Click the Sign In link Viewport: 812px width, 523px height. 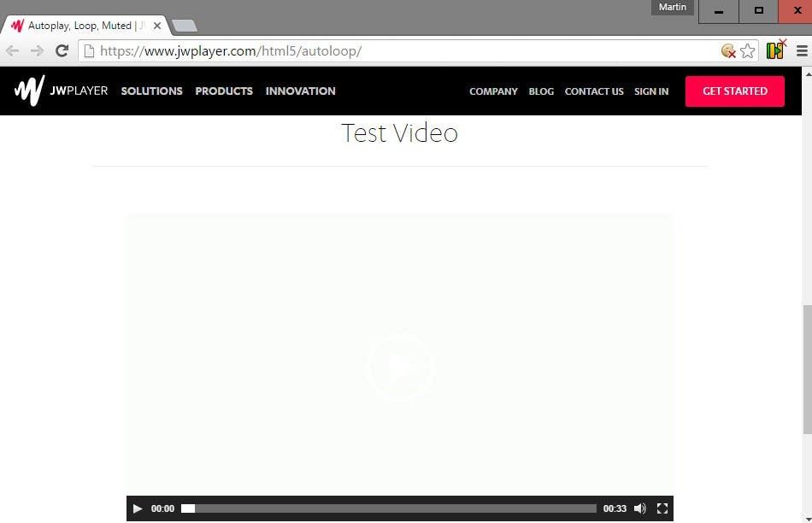click(651, 91)
